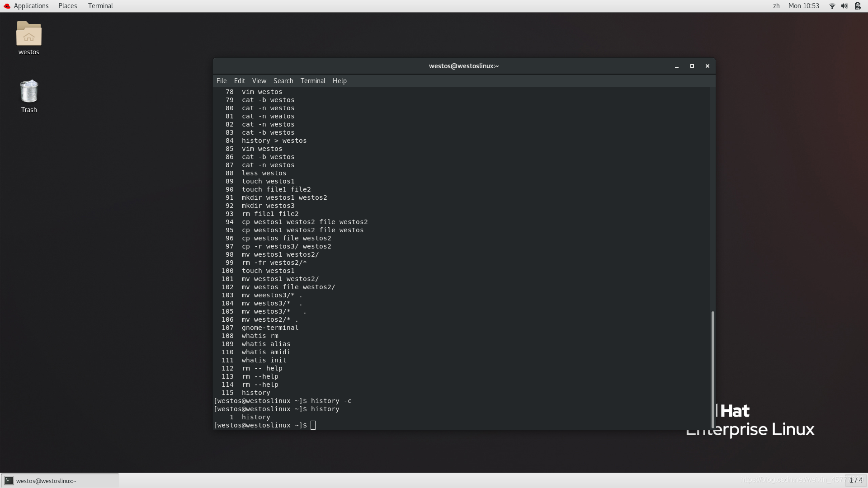
Task: Click Search menu in terminal
Action: click(x=283, y=80)
